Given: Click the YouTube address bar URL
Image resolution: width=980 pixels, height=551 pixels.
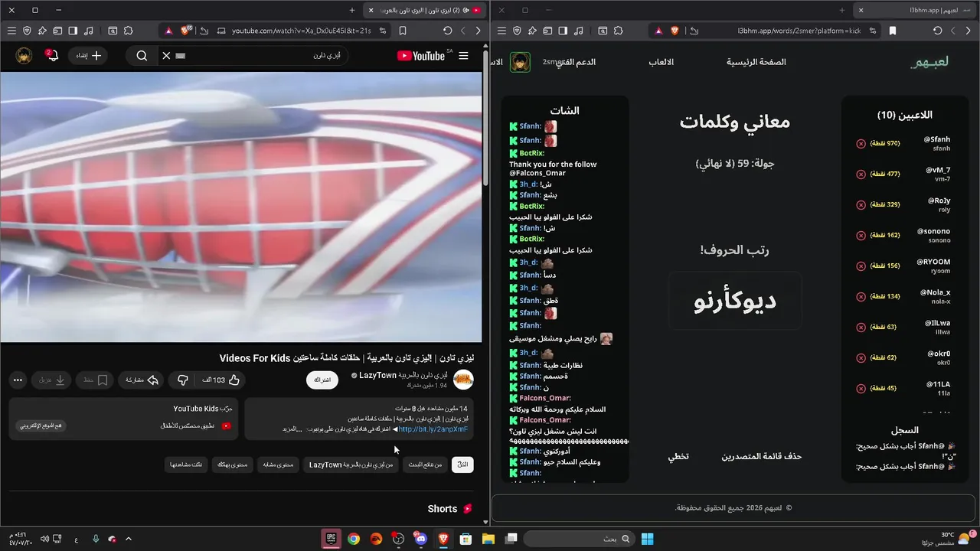Looking at the screenshot, I should tap(301, 31).
